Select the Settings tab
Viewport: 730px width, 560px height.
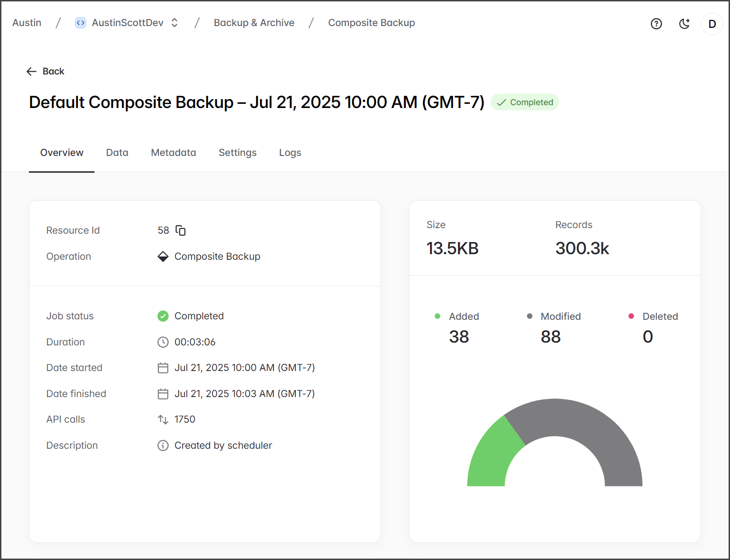click(x=238, y=153)
